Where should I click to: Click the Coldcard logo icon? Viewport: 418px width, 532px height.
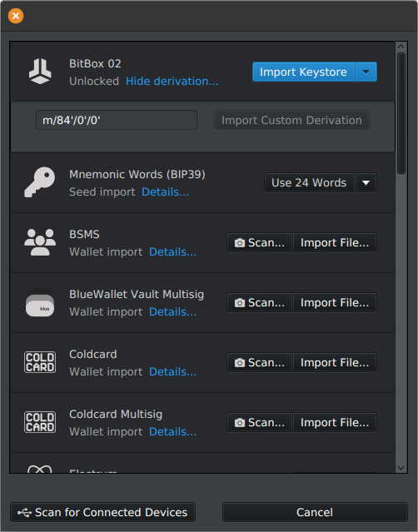(40, 362)
